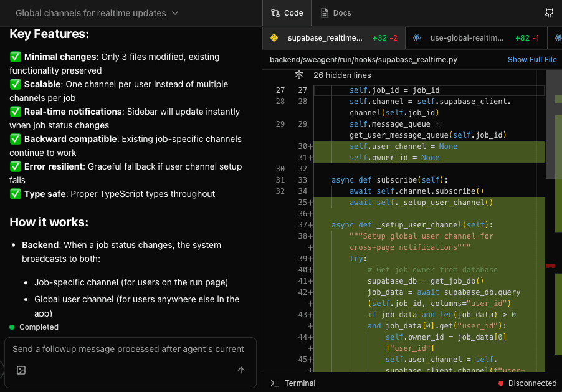Switch to the Docs tab
Image resolution: width=562 pixels, height=392 pixels.
pos(336,13)
